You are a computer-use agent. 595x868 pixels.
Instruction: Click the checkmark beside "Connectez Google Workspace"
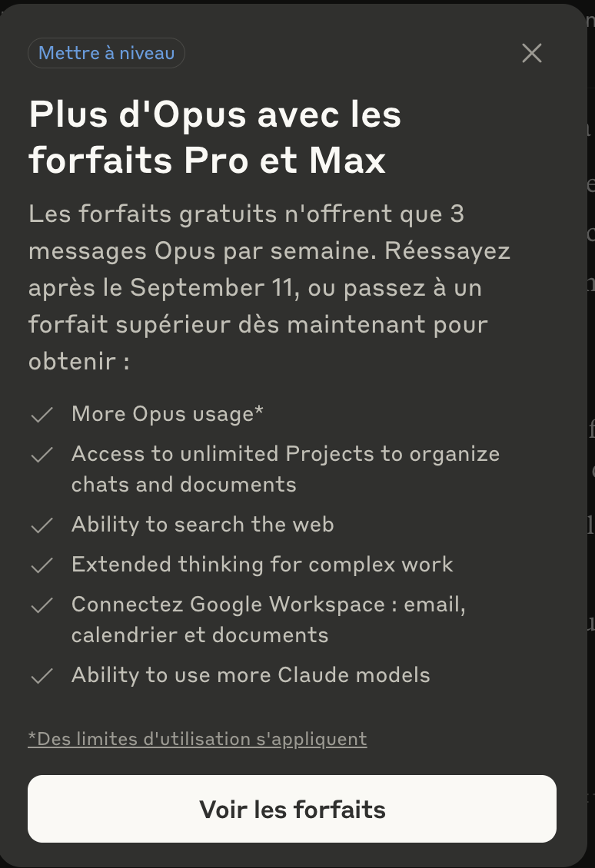click(42, 605)
